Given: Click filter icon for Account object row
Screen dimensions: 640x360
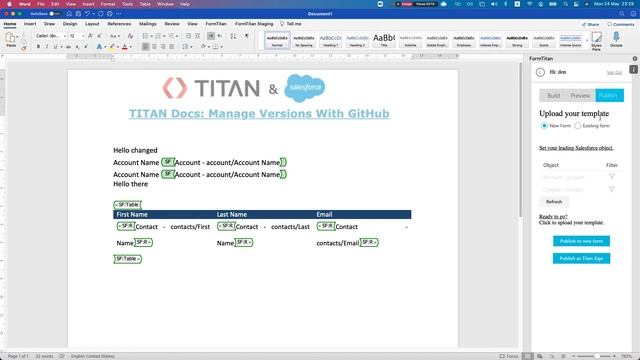Looking at the screenshot, I should (611, 177).
